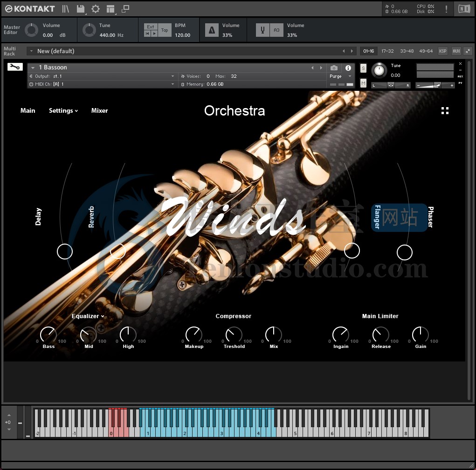
Task: Toggle Mute M button for Bassoon
Action: pos(363,83)
